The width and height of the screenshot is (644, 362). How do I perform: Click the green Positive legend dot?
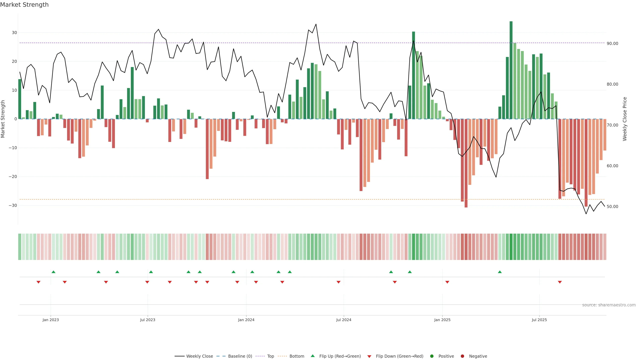tap(432, 356)
